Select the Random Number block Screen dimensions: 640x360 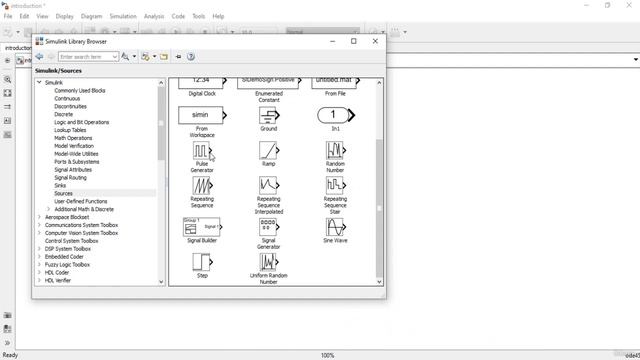click(336, 151)
